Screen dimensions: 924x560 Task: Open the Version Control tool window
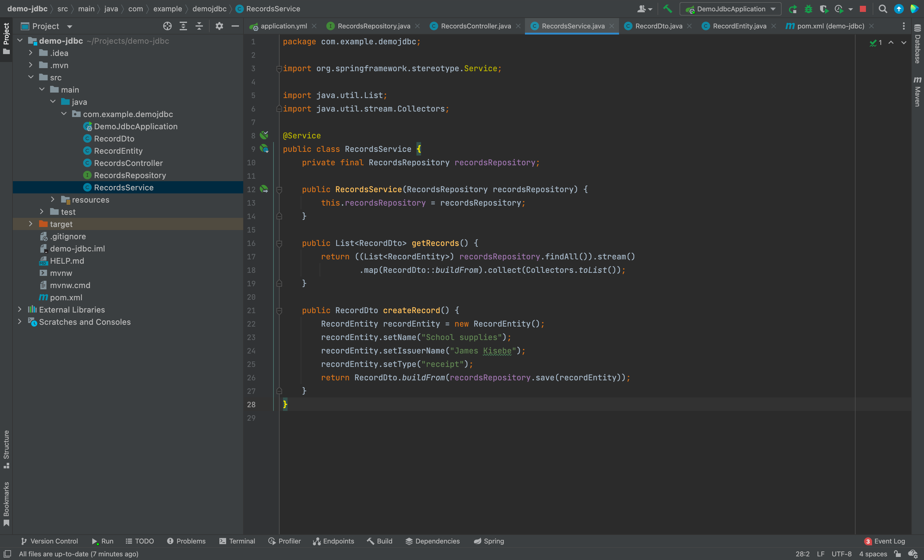pos(50,541)
